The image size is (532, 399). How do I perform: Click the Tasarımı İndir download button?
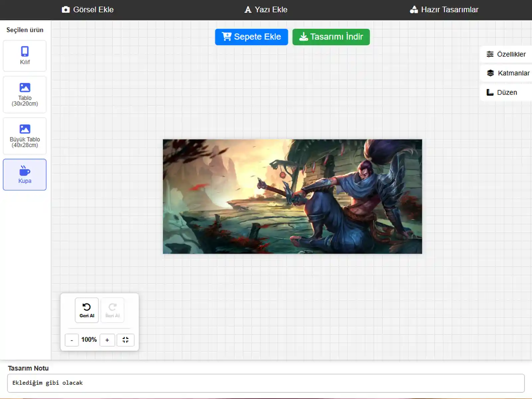click(331, 37)
